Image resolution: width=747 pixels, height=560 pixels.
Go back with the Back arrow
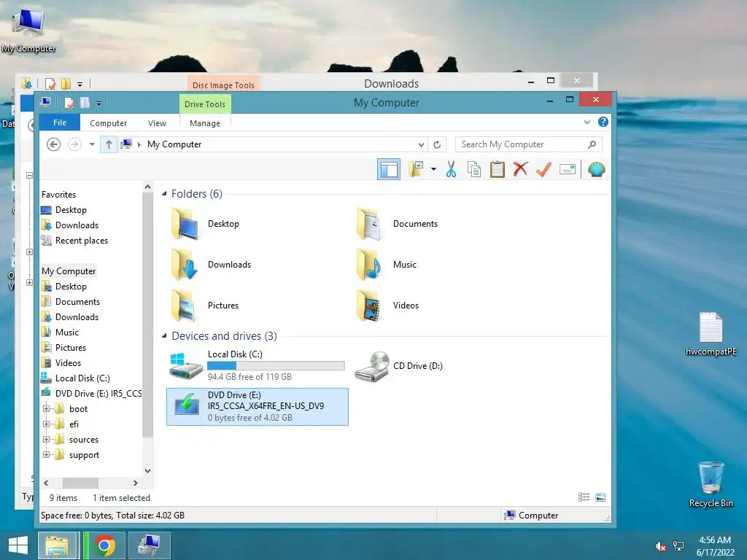pos(53,144)
